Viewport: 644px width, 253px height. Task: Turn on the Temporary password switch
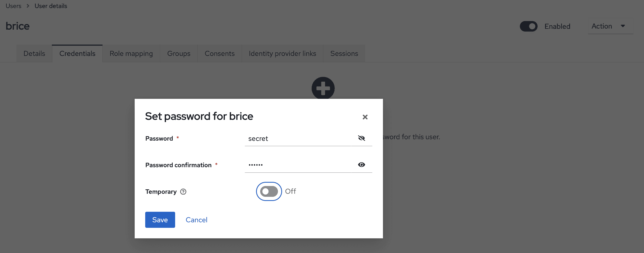(269, 191)
